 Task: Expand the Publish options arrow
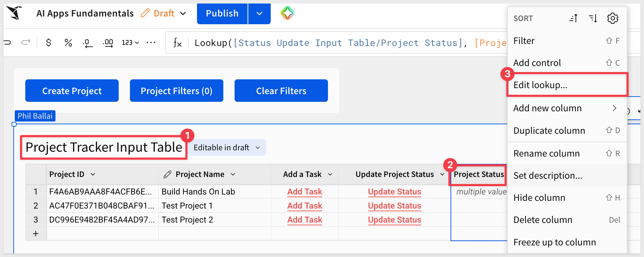259,14
